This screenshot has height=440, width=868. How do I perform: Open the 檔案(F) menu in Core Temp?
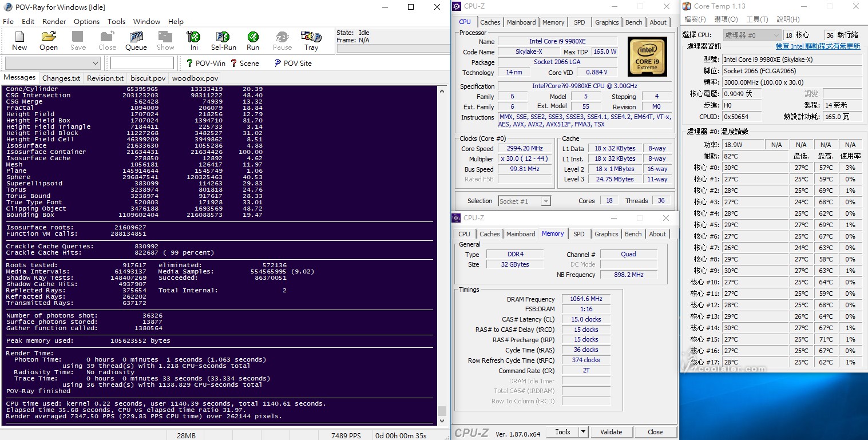tap(695, 19)
